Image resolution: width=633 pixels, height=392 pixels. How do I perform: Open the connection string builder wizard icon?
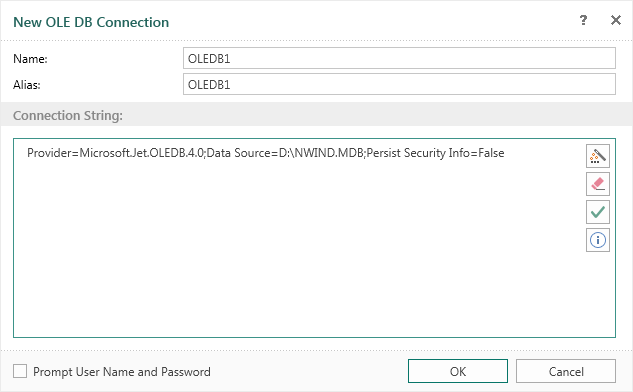(x=597, y=156)
